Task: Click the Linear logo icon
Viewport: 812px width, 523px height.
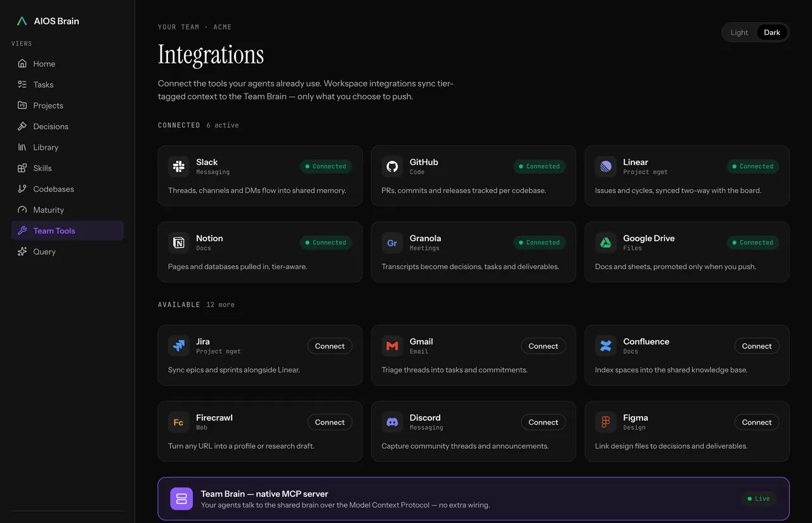Action: click(x=606, y=166)
